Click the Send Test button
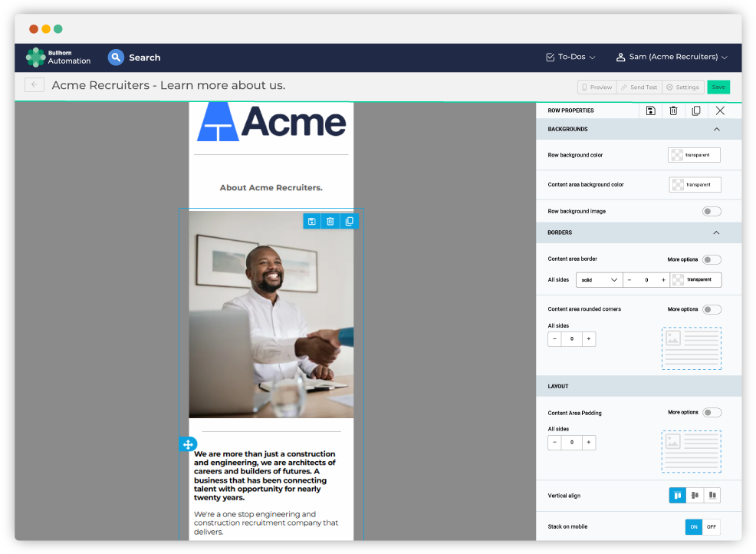 (x=639, y=87)
